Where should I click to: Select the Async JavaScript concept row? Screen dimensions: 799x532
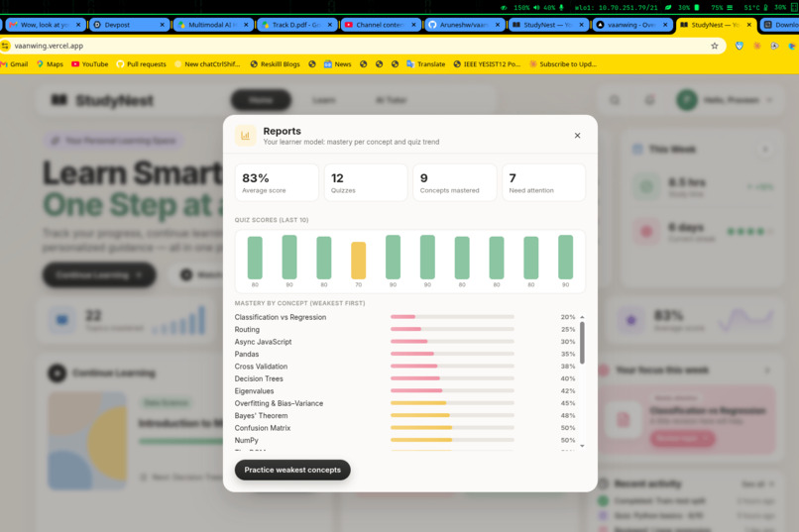point(405,342)
